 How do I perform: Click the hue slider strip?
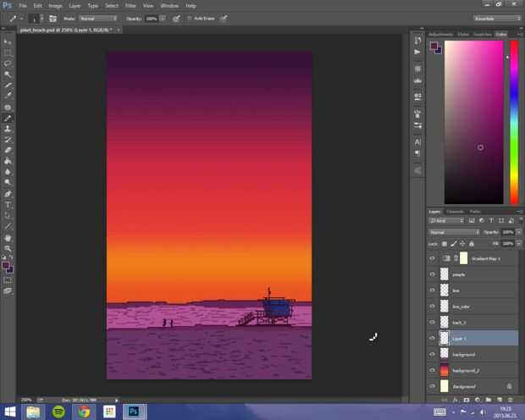point(514,122)
